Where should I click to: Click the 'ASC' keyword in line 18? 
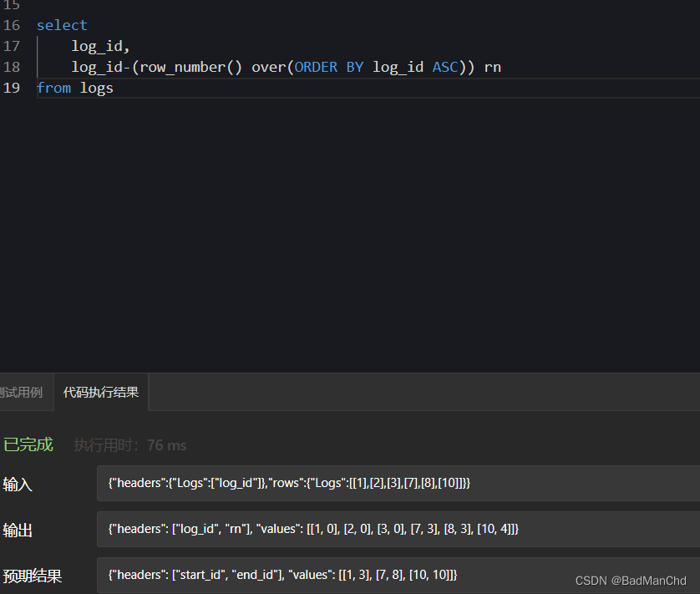(445, 67)
